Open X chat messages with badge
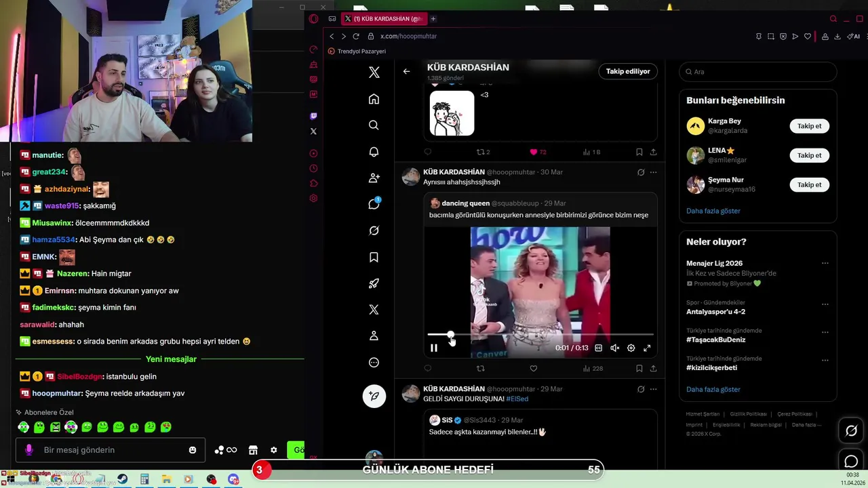 pos(374,204)
